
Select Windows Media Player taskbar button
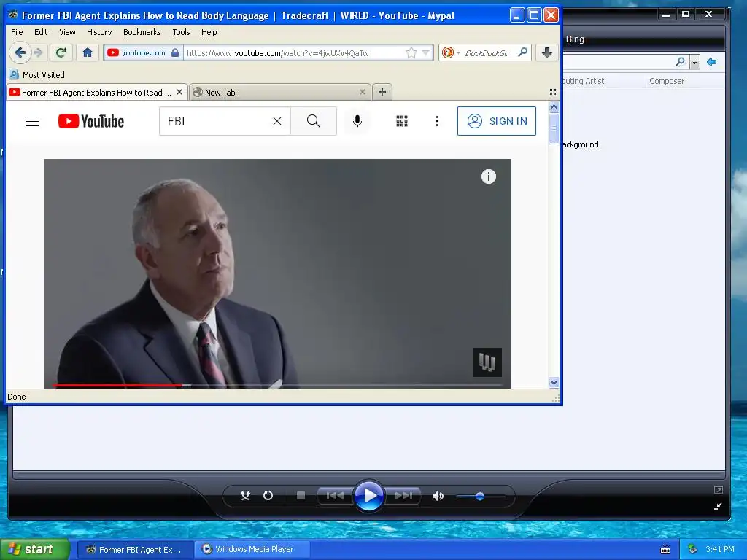252,549
